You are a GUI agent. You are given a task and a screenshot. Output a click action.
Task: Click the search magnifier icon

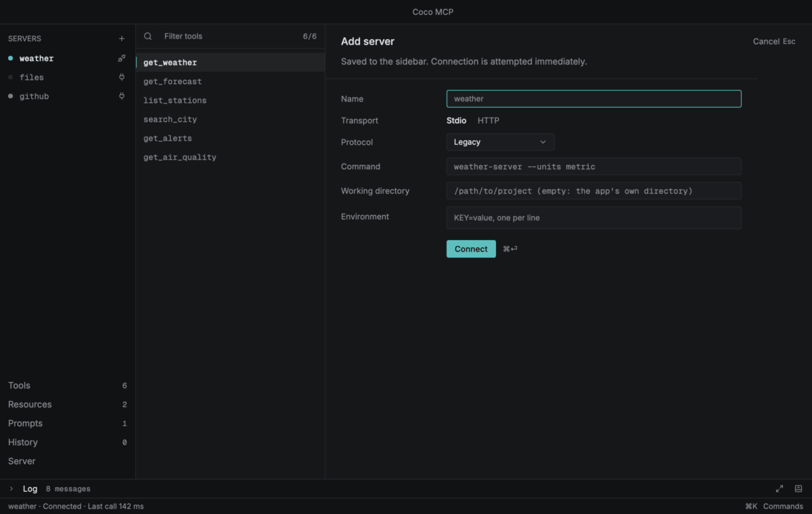click(x=148, y=37)
